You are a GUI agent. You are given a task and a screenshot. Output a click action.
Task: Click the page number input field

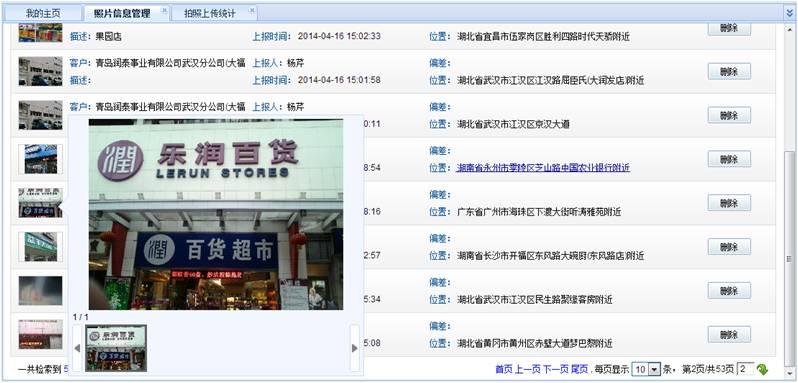(x=746, y=369)
